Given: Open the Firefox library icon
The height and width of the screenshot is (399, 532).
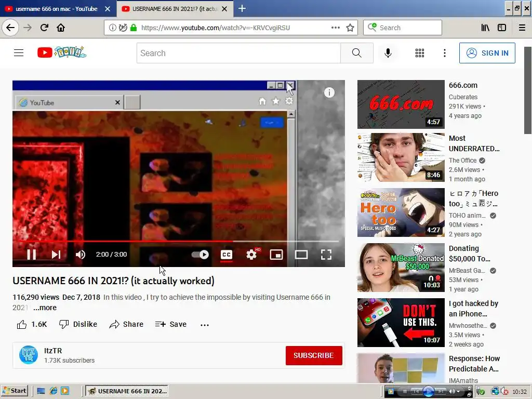Looking at the screenshot, I should point(486,28).
